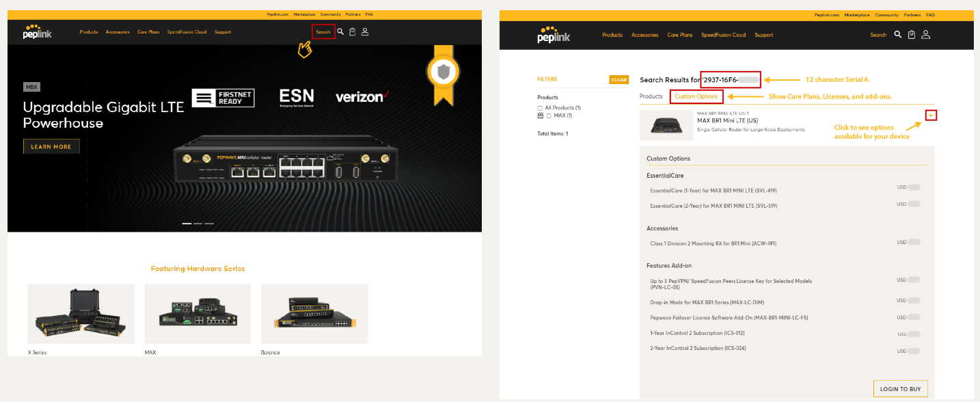Image resolution: width=980 pixels, height=402 pixels.
Task: Open Community link in left top bar
Action: pos(331,14)
